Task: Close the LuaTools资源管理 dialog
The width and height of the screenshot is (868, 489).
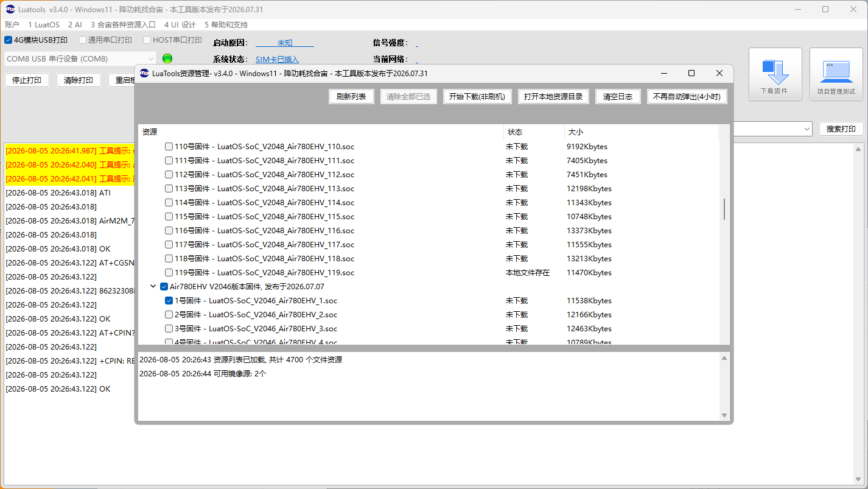Action: pos(719,73)
